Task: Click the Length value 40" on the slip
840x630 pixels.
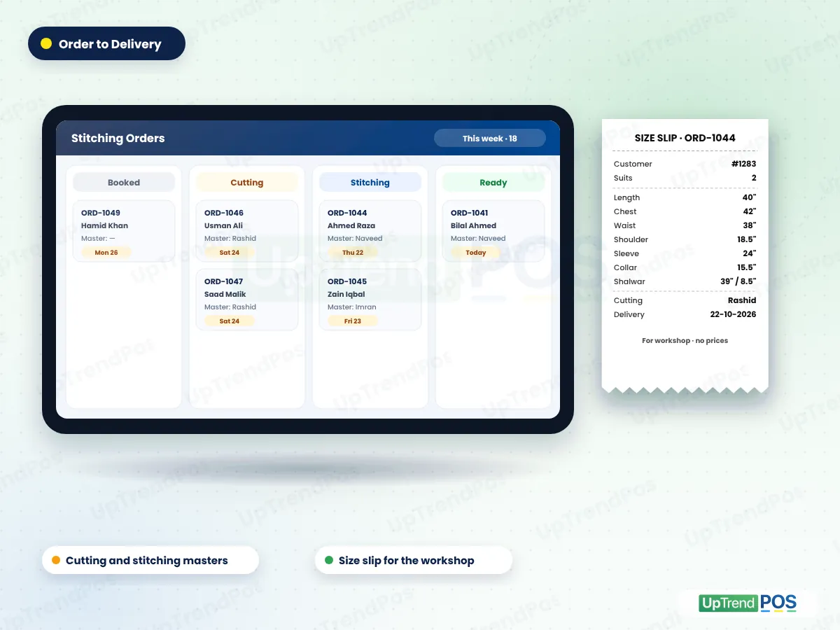Action: coord(749,197)
